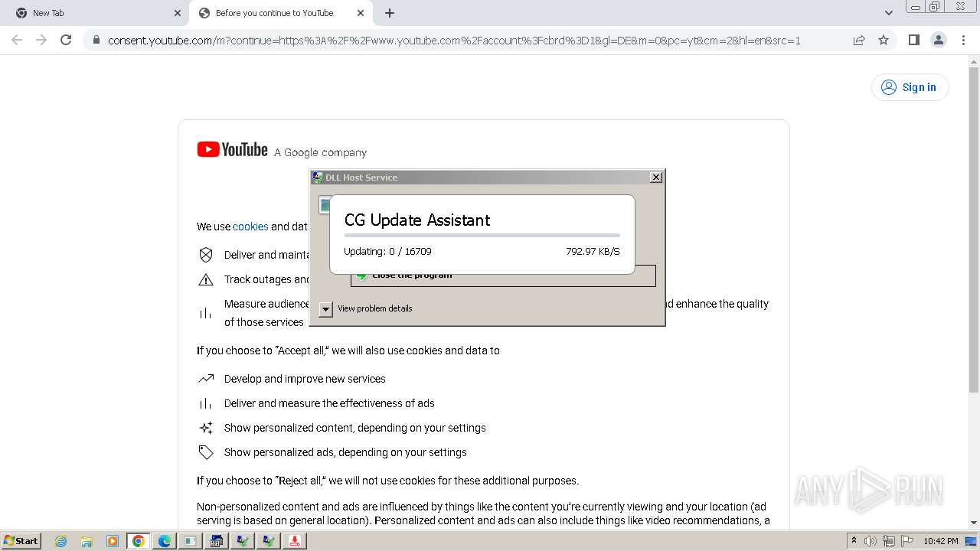
Task: Open the cookies link
Action: click(250, 227)
